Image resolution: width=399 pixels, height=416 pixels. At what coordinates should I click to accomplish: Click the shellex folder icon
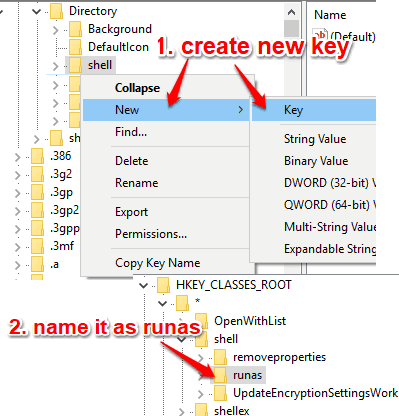coord(201,410)
